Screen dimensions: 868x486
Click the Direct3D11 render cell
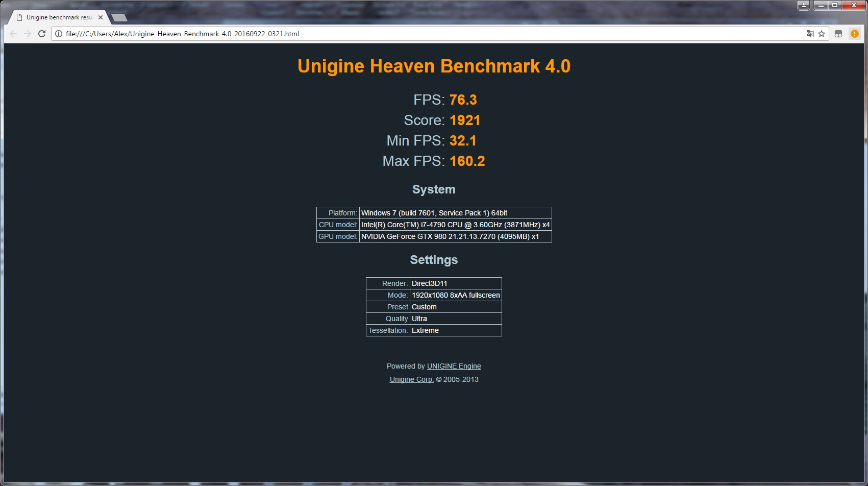point(456,283)
